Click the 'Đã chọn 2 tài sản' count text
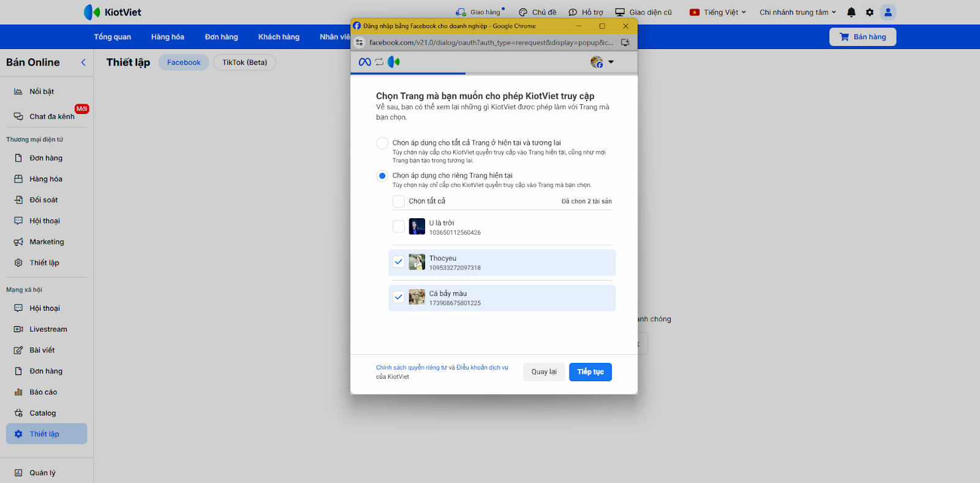This screenshot has height=483, width=980. point(587,201)
